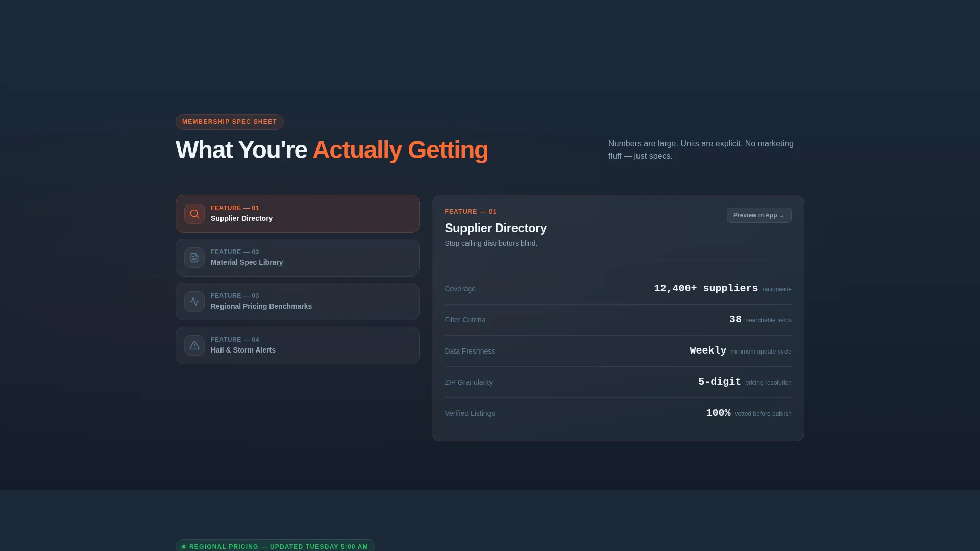This screenshot has height=551, width=980.
Task: Open the Regional Pricing Benchmarks tab
Action: (x=298, y=302)
